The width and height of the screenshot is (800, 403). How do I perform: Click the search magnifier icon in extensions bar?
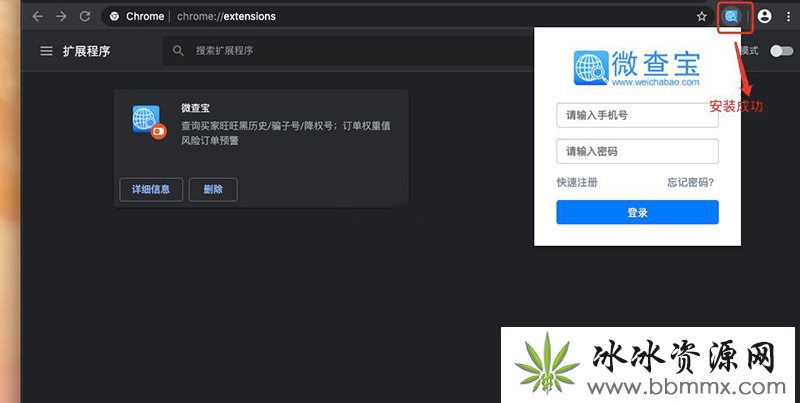point(178,51)
